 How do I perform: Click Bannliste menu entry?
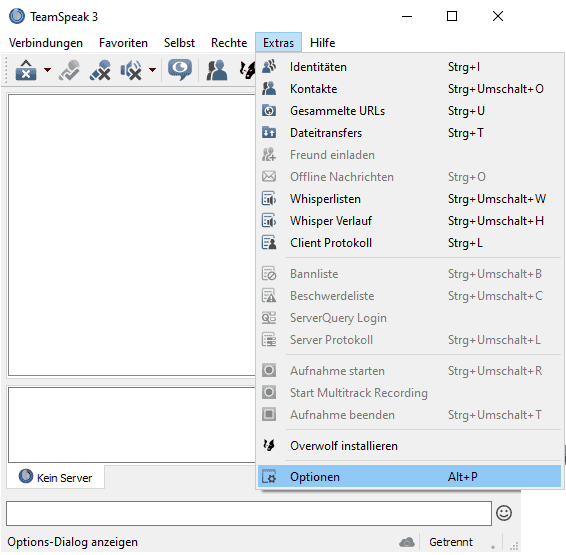pyautogui.click(x=409, y=274)
